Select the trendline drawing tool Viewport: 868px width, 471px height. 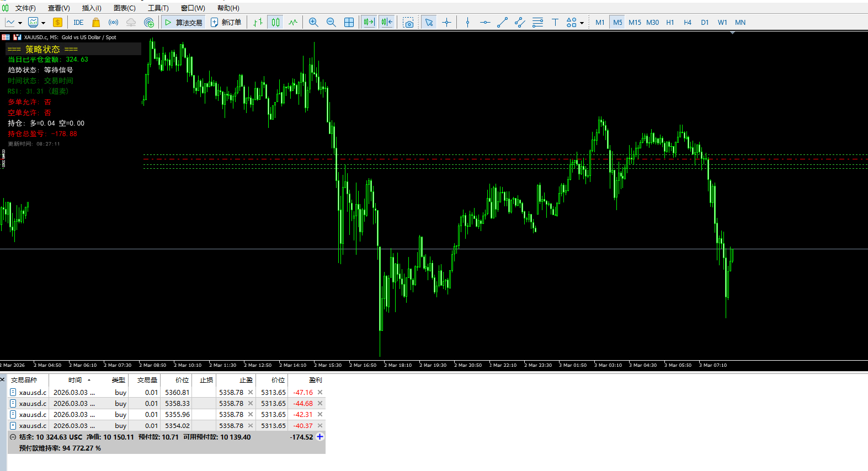(502, 22)
